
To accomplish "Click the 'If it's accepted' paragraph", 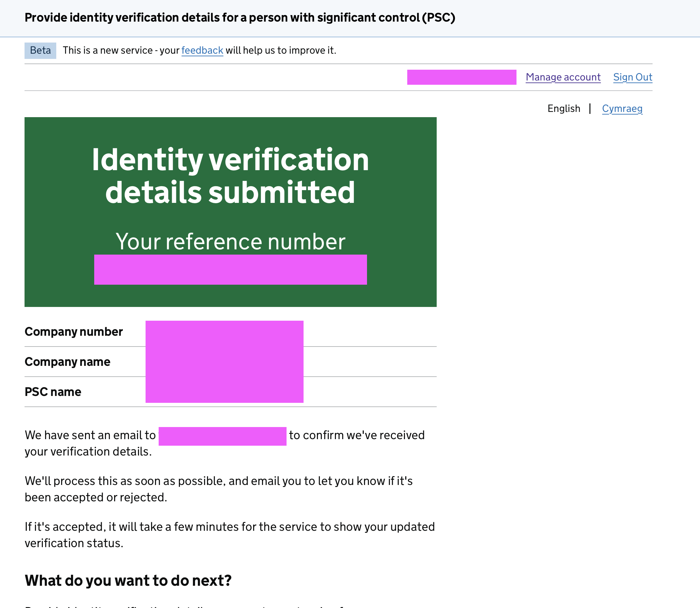I will (230, 535).
